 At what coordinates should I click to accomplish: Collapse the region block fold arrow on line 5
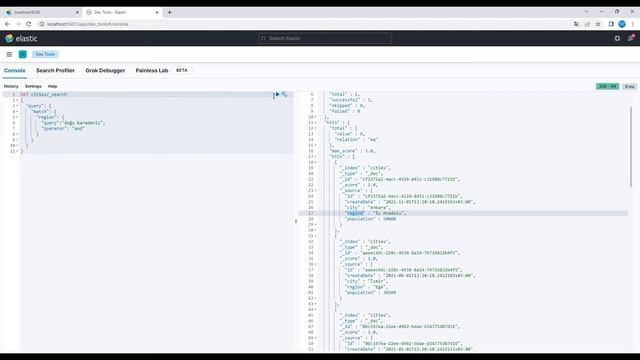pos(17,117)
